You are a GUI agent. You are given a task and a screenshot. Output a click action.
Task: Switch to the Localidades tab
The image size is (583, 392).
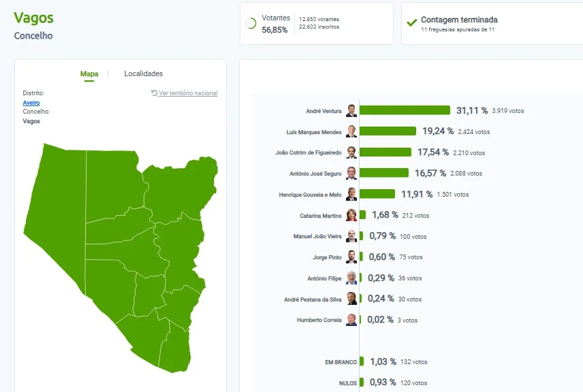pyautogui.click(x=144, y=73)
